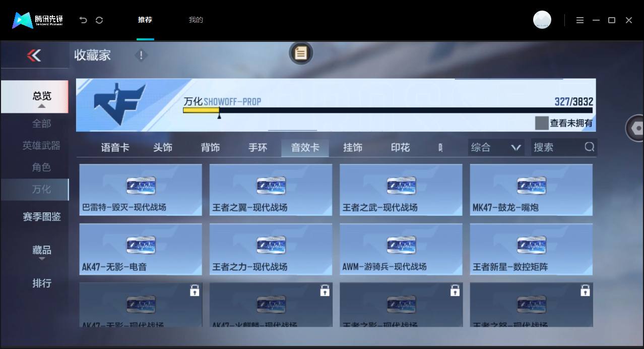The image size is (644, 349).
Task: Click the lock icon on 王者之怒 card
Action: pyautogui.click(x=585, y=290)
